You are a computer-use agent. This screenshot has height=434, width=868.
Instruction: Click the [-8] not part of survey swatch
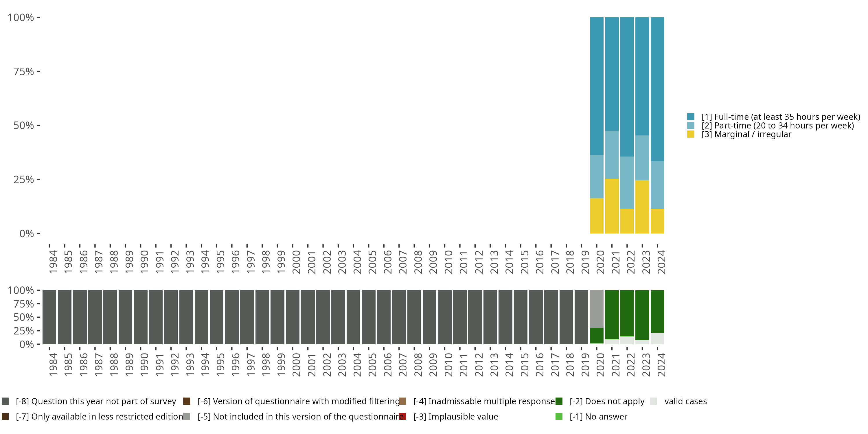5,401
